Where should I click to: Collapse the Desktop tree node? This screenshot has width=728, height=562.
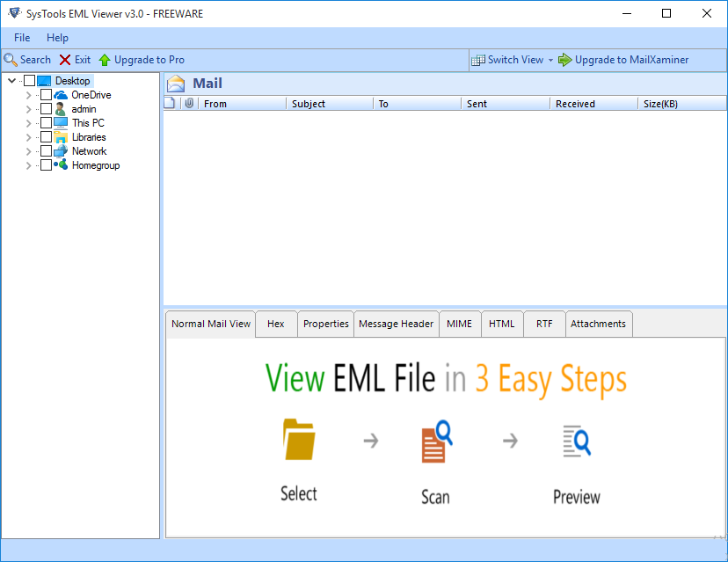[12, 81]
